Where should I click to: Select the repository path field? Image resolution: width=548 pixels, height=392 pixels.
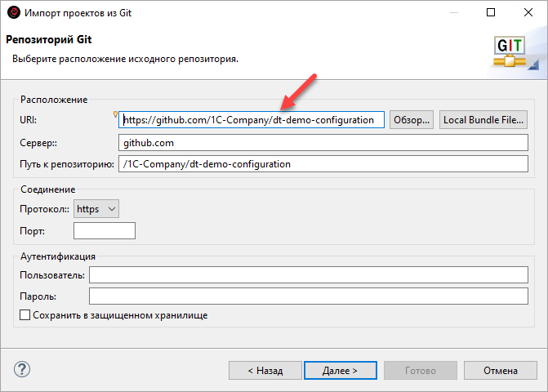point(324,164)
